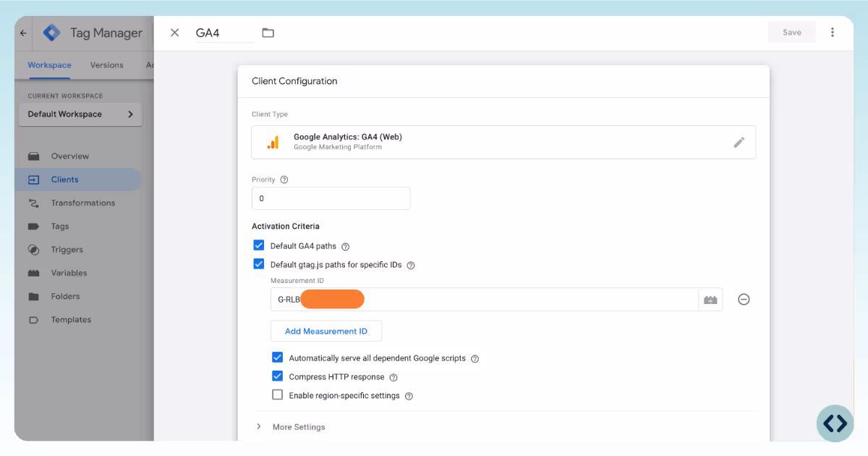Uncheck Automatically serve all dependent Google scripts
The image size is (868, 456).
coord(277,358)
